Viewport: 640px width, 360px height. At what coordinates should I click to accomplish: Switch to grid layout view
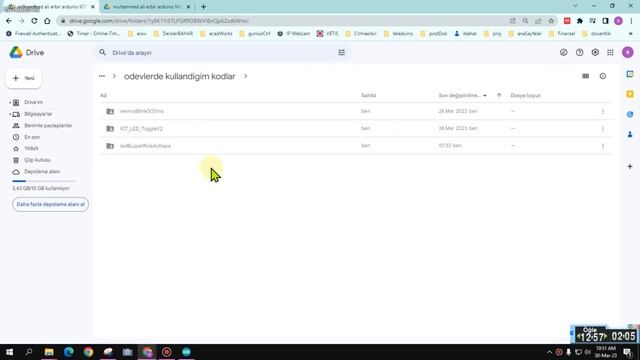(x=586, y=76)
